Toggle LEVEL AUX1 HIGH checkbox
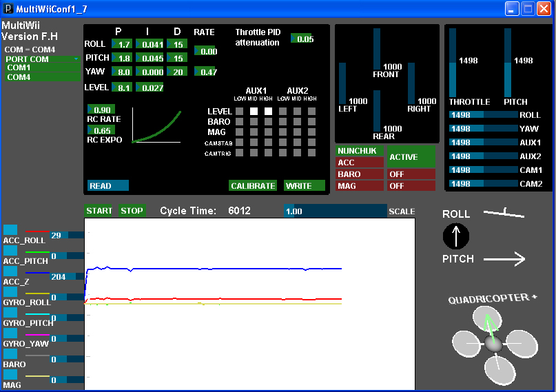Screen dimensions: 556x392 (269, 112)
